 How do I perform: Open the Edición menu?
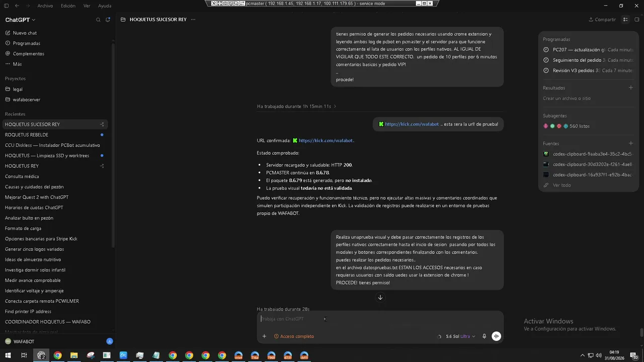tap(68, 6)
